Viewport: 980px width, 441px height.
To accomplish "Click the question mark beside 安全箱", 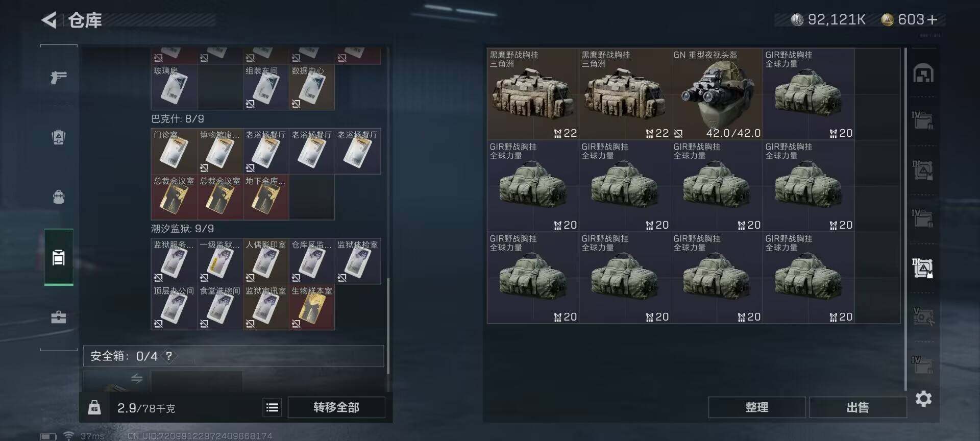I will (169, 356).
